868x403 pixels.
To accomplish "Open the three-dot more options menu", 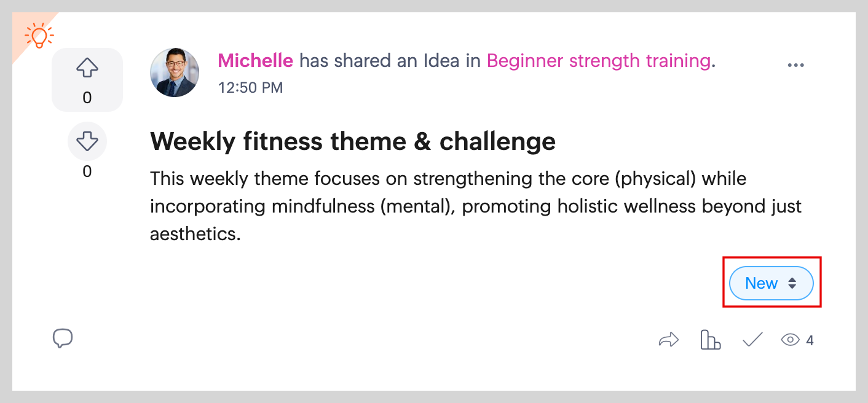I will pos(795,65).
